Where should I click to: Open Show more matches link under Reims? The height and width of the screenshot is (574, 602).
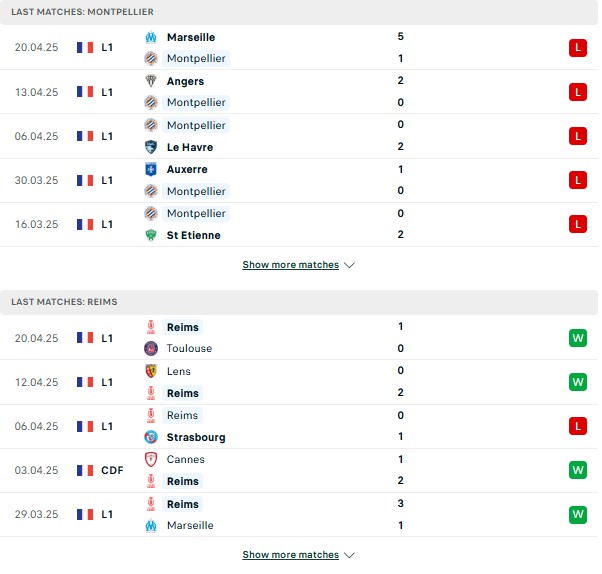click(291, 554)
